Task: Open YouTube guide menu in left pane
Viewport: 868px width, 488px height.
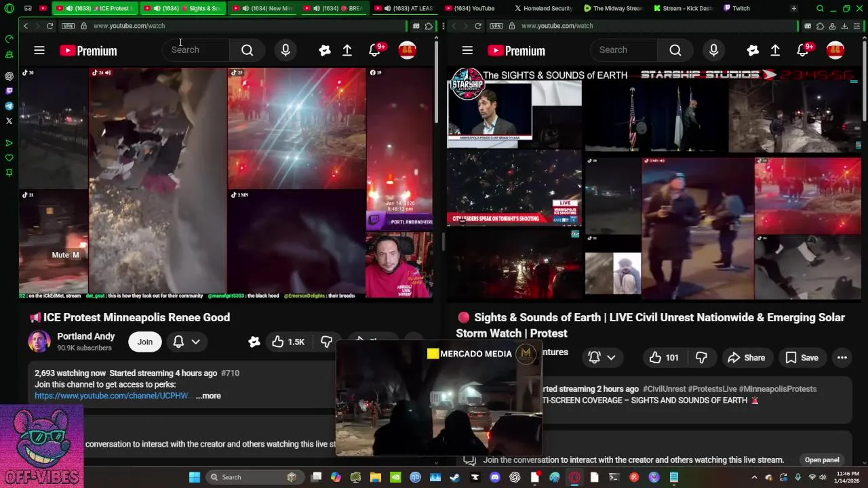Action: (x=39, y=50)
